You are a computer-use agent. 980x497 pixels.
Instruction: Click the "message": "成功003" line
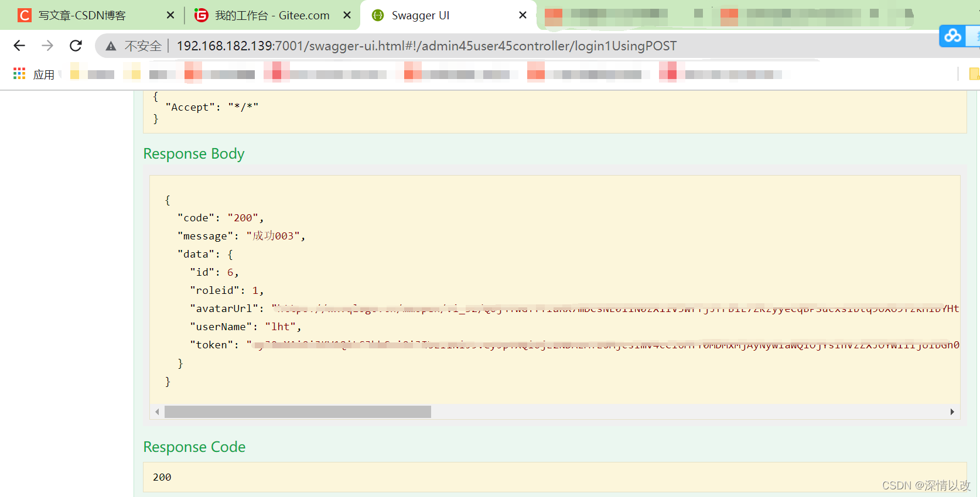(241, 236)
